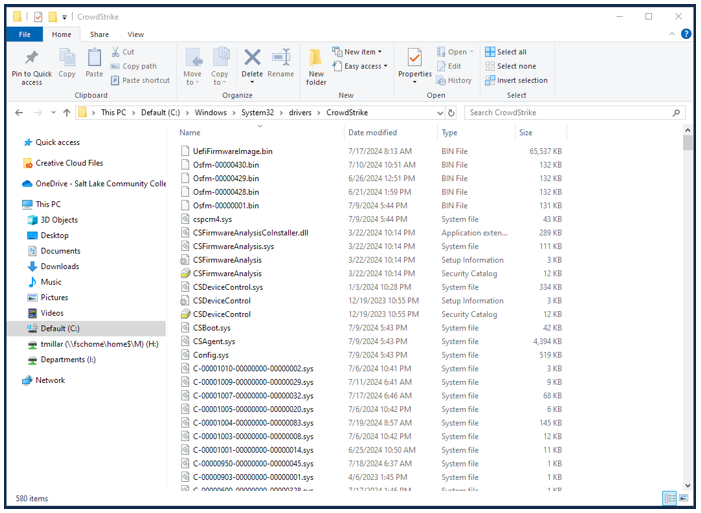Image resolution: width=701 pixels, height=513 pixels.
Task: Switch to the View ribbon tab
Action: click(x=135, y=34)
